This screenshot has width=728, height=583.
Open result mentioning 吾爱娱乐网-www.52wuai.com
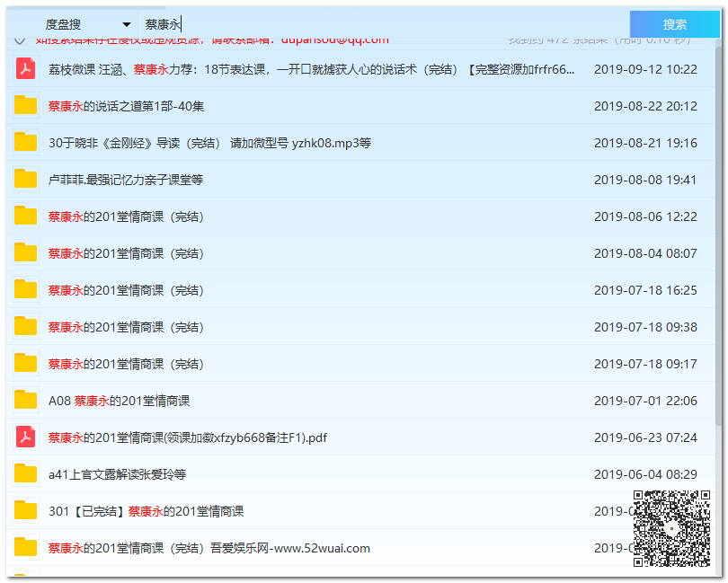[x=209, y=548]
